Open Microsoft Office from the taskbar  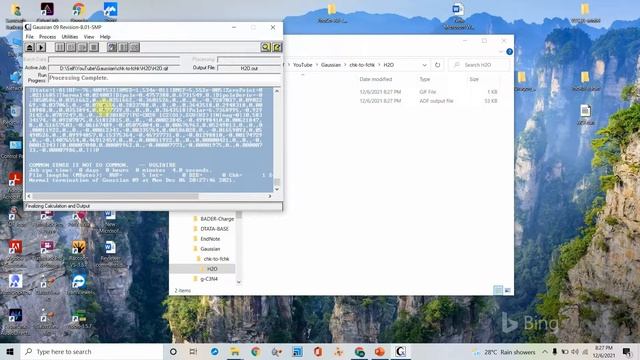pyautogui.click(x=318, y=351)
